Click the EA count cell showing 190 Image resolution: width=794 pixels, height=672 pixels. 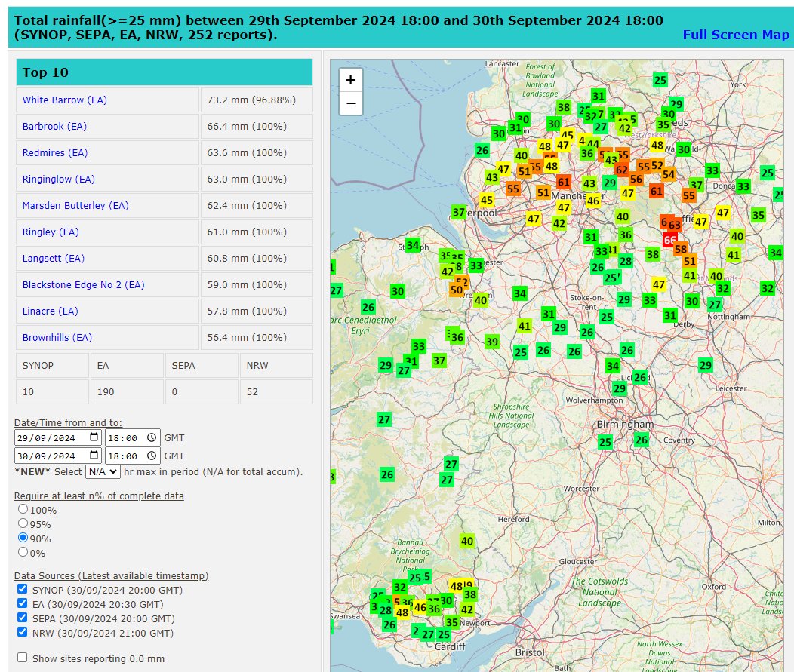[x=127, y=391]
